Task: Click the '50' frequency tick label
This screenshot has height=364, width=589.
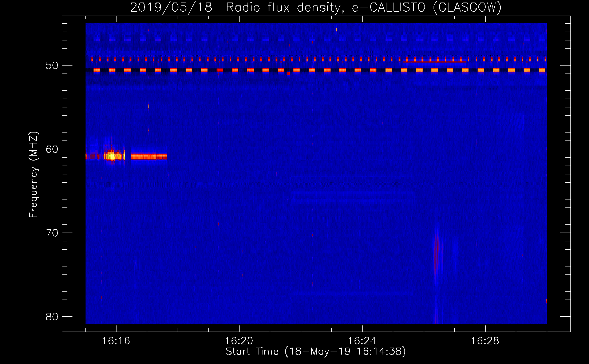Action: coord(52,66)
